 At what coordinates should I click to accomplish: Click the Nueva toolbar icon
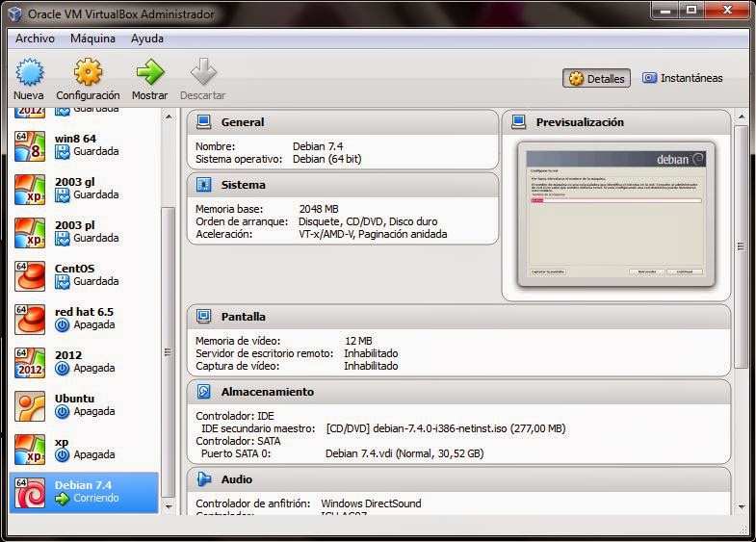pos(30,72)
